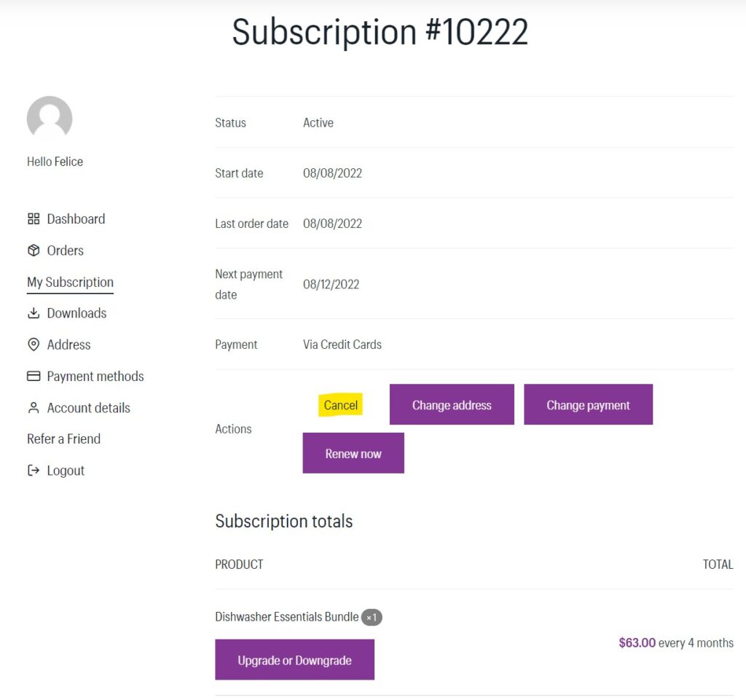Select the Payment methods card icon
Image resolution: width=746 pixels, height=700 pixels.
pos(34,376)
